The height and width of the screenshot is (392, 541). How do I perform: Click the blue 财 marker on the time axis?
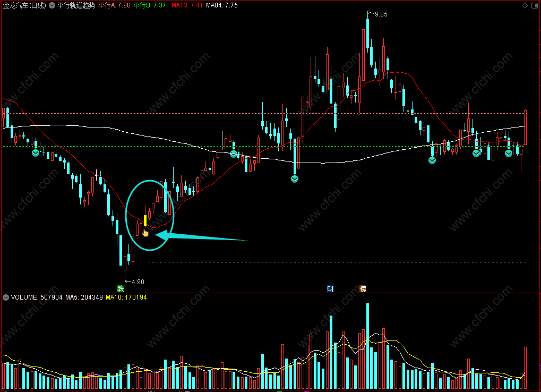click(331, 288)
